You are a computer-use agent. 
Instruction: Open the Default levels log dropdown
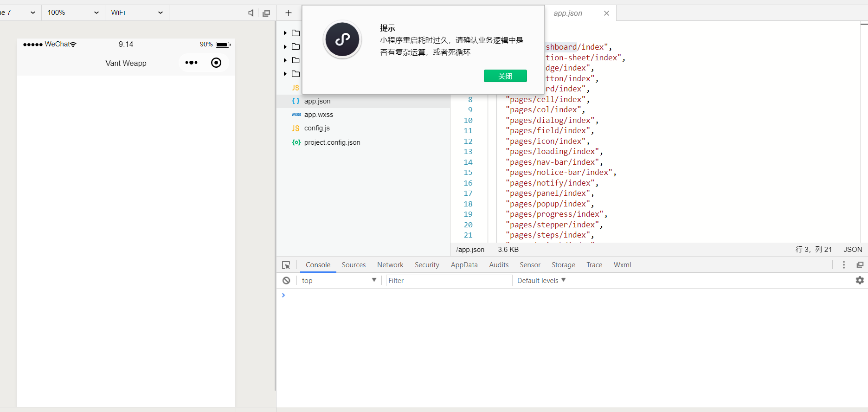point(541,280)
